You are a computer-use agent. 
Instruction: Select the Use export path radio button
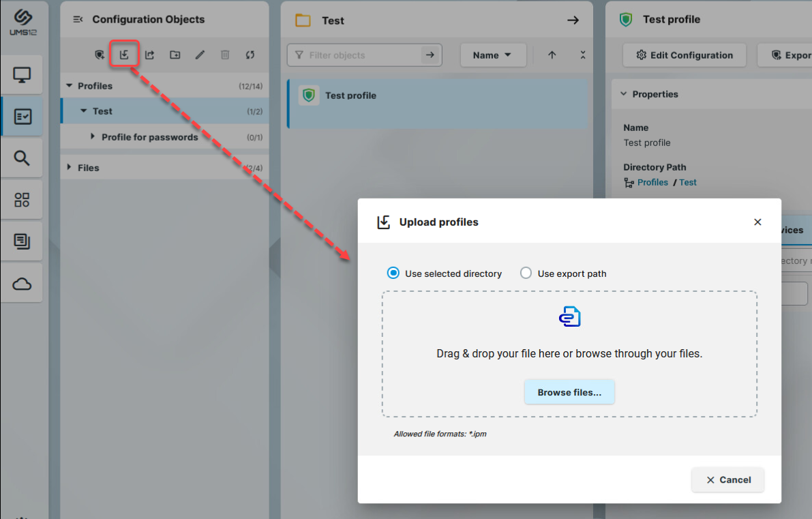pos(526,272)
